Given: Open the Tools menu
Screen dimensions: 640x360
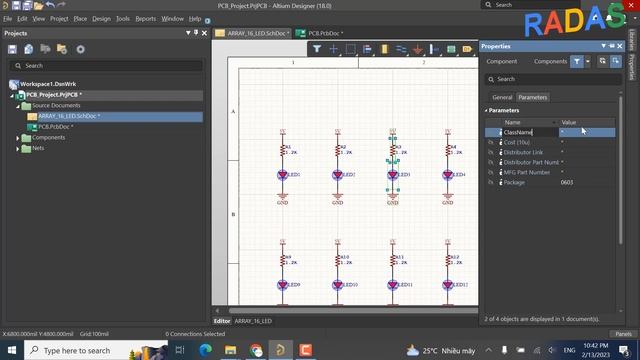Looking at the screenshot, I should (122, 19).
